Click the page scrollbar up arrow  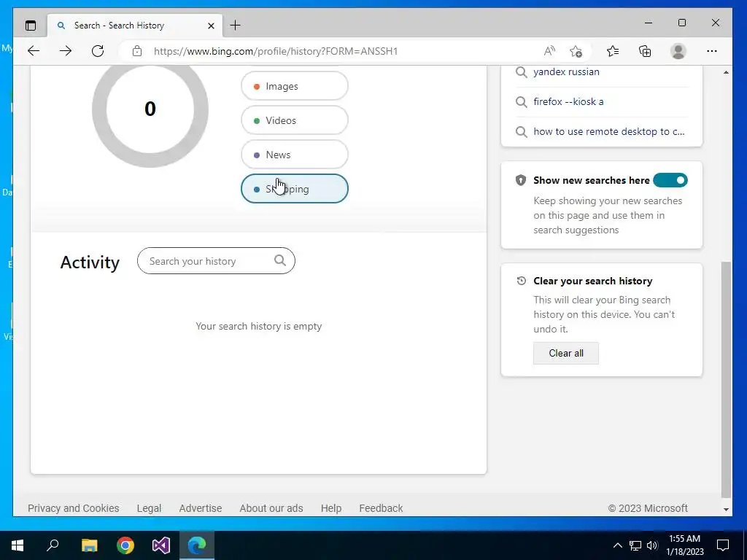(726, 72)
